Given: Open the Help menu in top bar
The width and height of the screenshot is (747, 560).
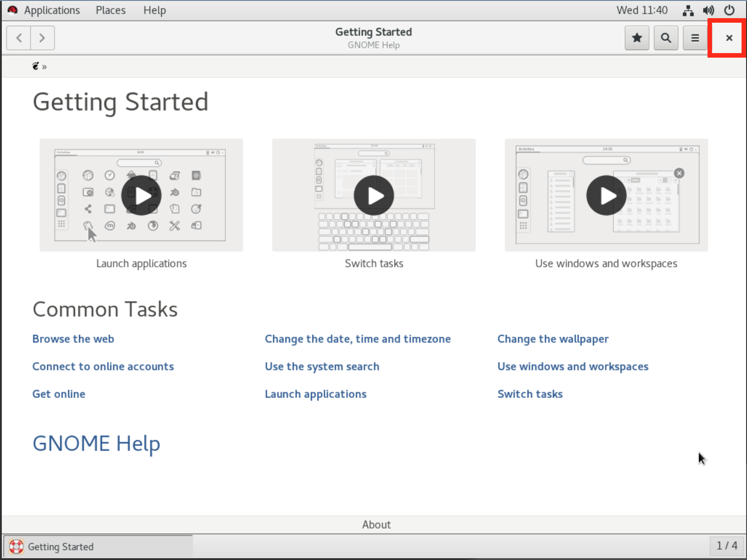Looking at the screenshot, I should pyautogui.click(x=154, y=10).
